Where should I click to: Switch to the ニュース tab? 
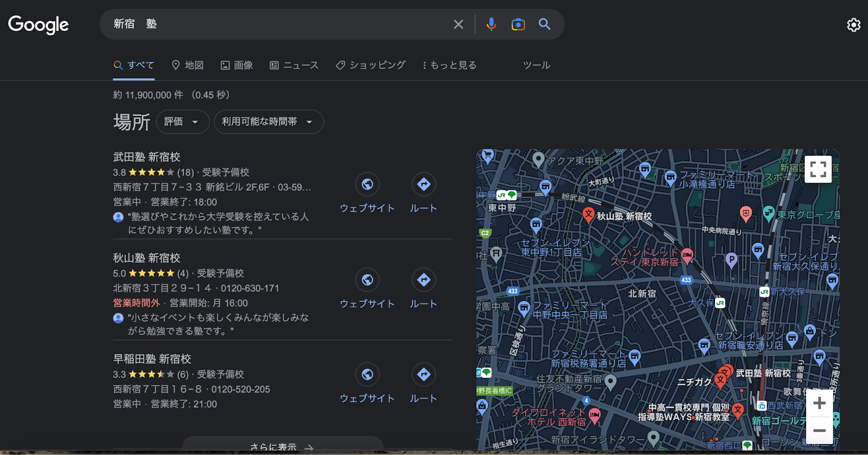tap(294, 65)
